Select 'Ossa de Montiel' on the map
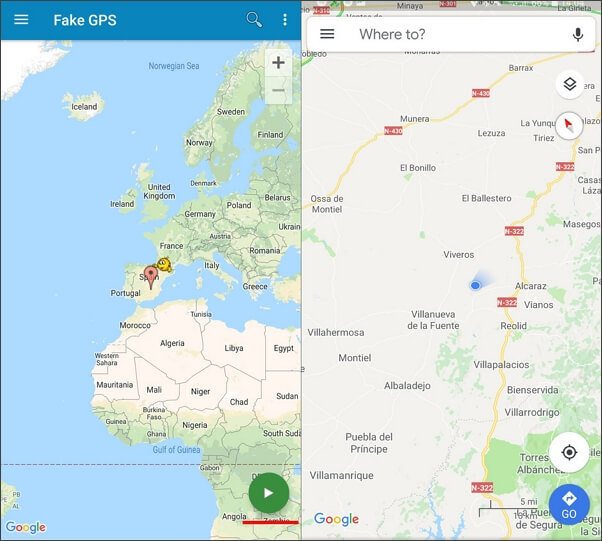The width and height of the screenshot is (602, 541). point(327,204)
